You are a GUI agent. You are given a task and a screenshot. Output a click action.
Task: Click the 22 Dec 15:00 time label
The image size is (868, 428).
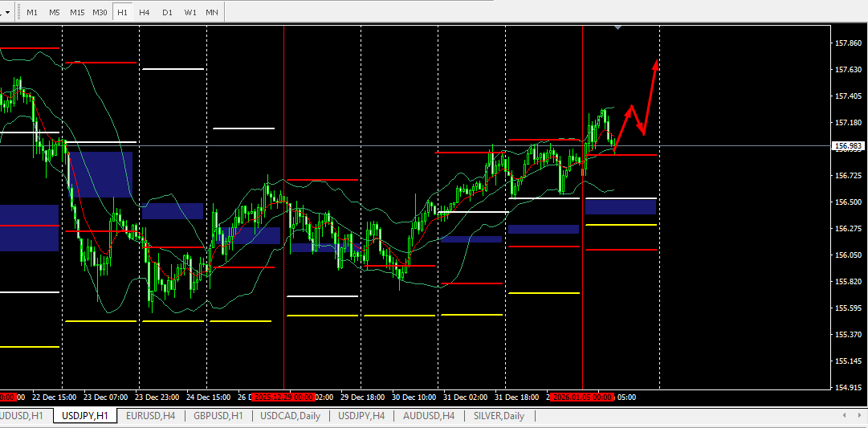click(53, 397)
